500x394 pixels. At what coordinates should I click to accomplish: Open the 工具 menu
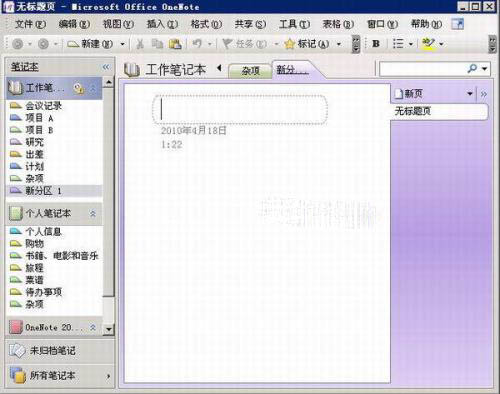[294, 24]
